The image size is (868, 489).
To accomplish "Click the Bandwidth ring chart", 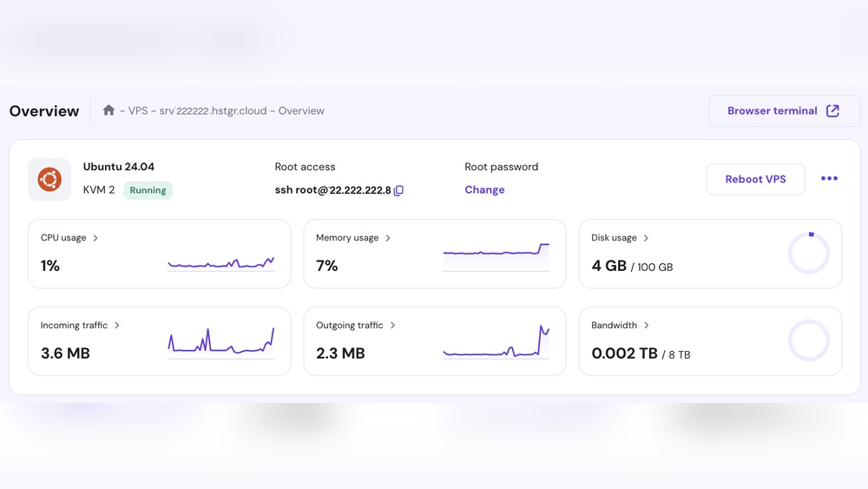I will click(808, 341).
